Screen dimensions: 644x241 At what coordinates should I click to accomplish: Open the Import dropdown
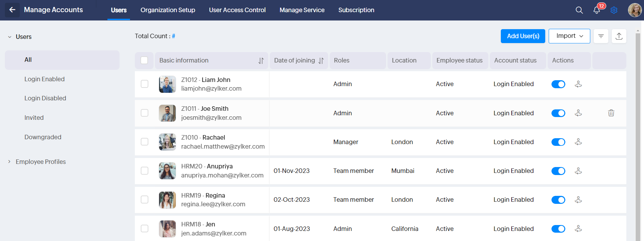click(x=569, y=36)
